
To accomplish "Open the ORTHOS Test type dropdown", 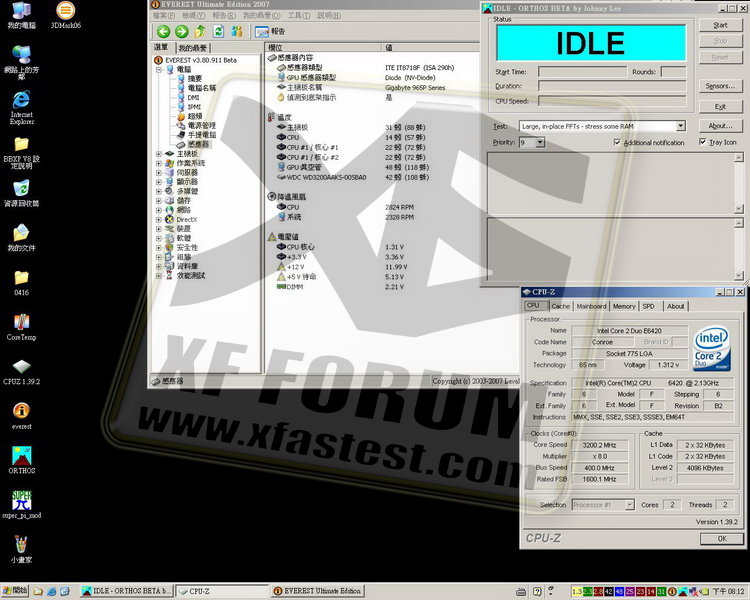I will tap(681, 126).
